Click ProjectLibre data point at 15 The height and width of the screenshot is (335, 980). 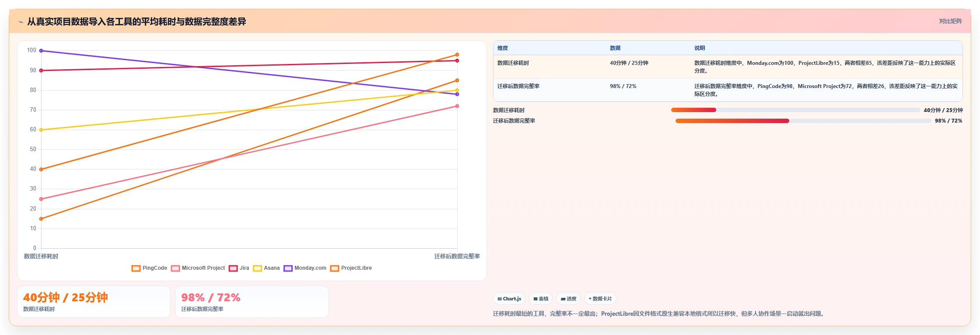(41, 219)
